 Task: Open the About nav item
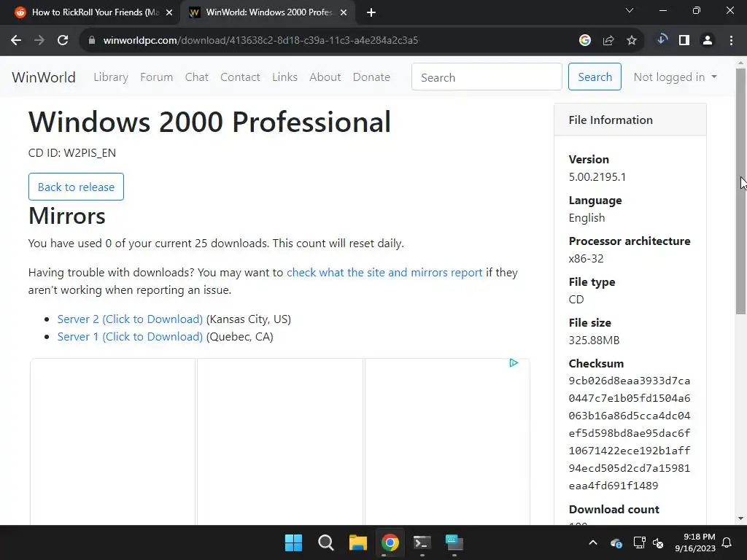point(325,77)
